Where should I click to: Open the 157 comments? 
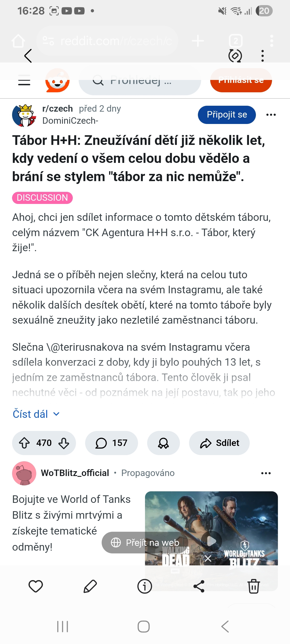tap(111, 443)
